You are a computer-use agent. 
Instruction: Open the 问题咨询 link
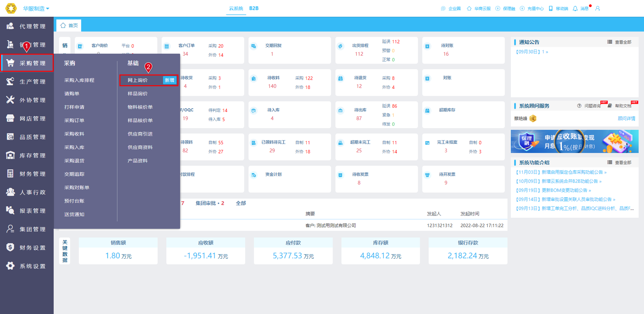[x=589, y=106]
